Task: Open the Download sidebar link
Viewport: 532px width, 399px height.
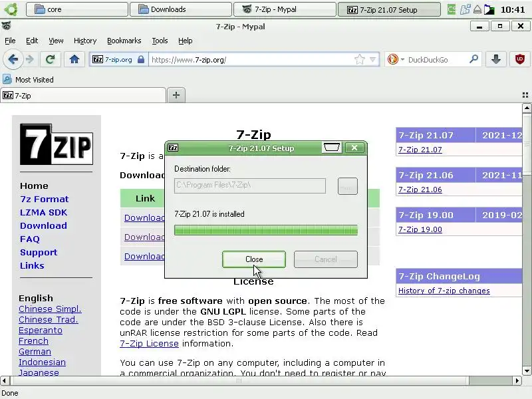Action: click(43, 225)
